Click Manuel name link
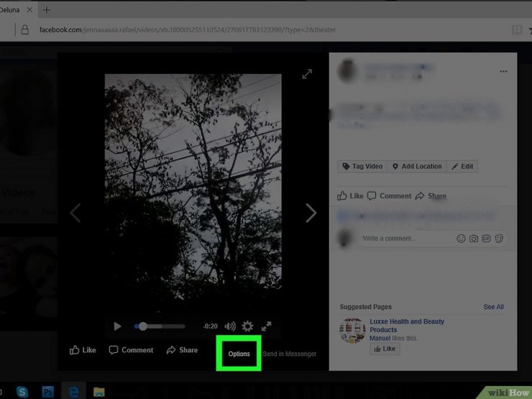Viewport: 532px width, 399px height. 380,338
